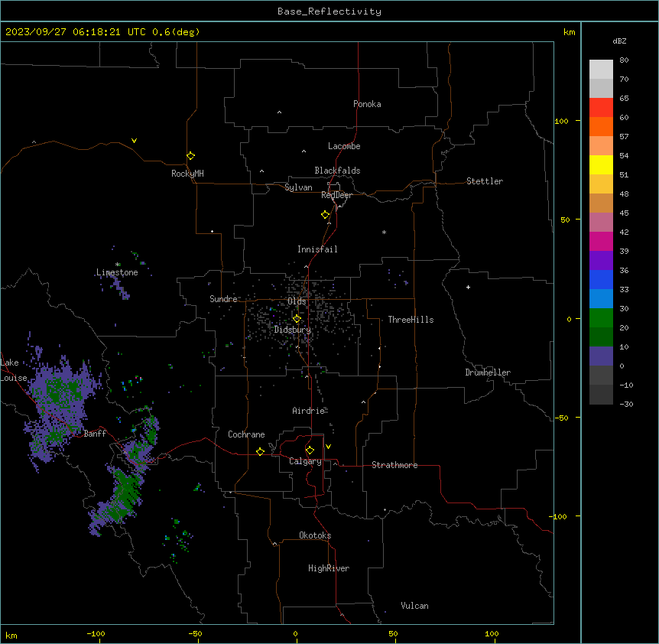
Task: Select the yellow 54-51 dBZ legend swatch
Action: click(601, 164)
